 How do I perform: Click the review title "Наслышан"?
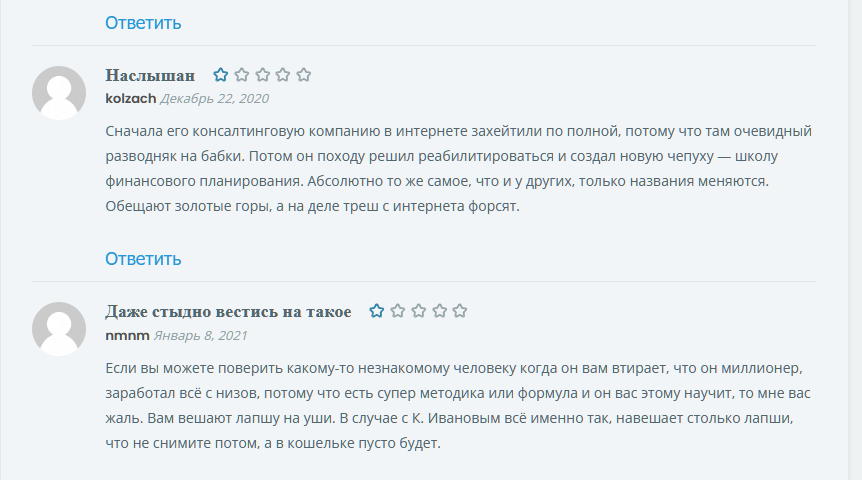pyautogui.click(x=150, y=76)
